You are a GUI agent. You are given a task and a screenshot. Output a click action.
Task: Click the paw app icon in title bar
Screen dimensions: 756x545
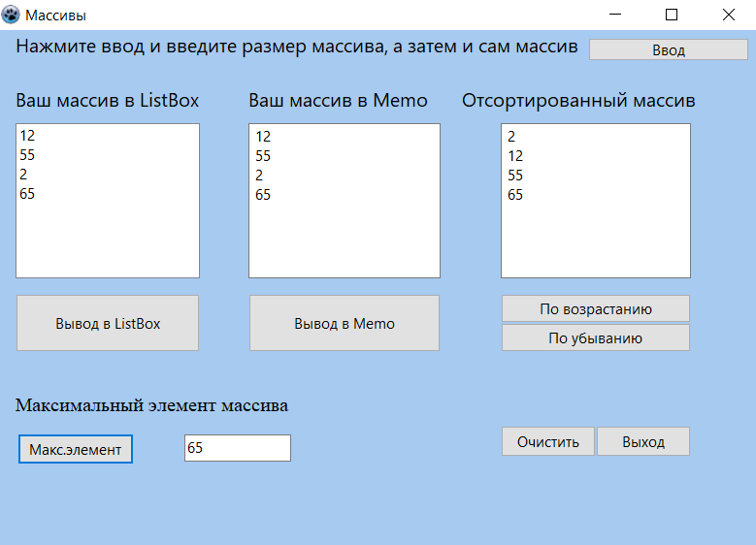pos(11,15)
